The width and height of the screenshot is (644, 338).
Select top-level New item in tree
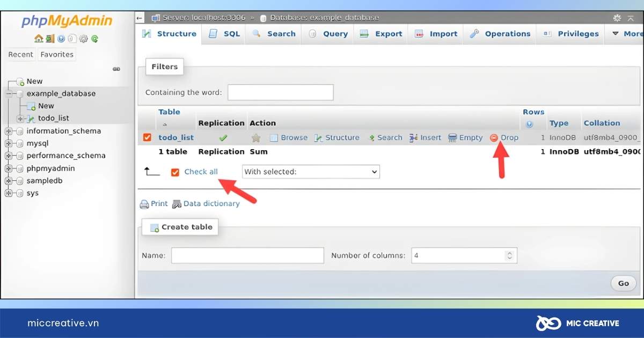(x=34, y=82)
